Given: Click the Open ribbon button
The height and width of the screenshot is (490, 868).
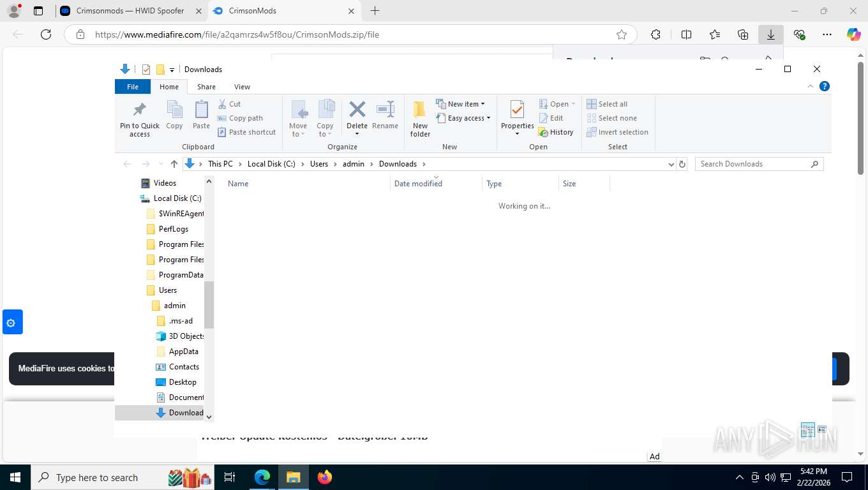Looking at the screenshot, I should point(557,104).
